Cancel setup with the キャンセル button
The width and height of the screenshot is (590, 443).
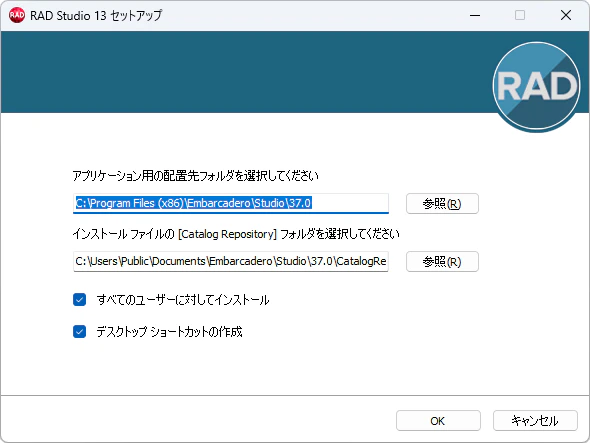(x=535, y=420)
